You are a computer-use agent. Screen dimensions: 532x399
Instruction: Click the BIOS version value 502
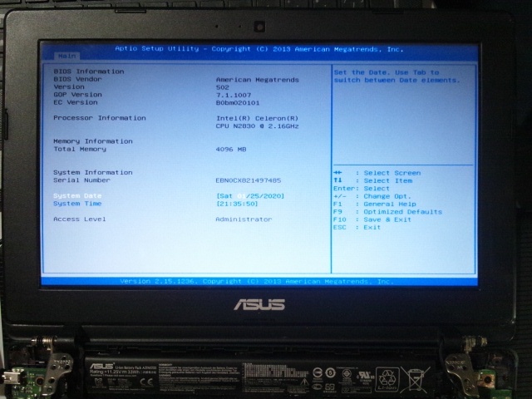[x=223, y=87]
